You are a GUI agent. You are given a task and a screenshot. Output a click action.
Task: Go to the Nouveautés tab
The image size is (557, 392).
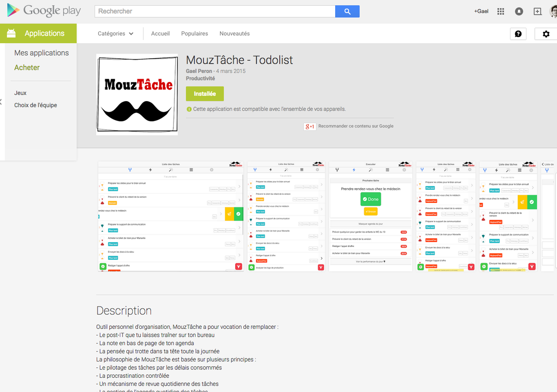click(x=234, y=34)
